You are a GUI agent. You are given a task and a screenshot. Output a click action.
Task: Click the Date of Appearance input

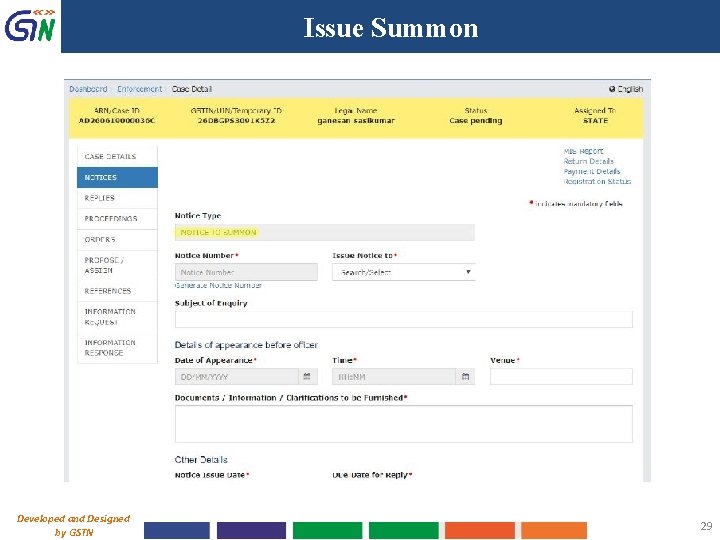236,377
